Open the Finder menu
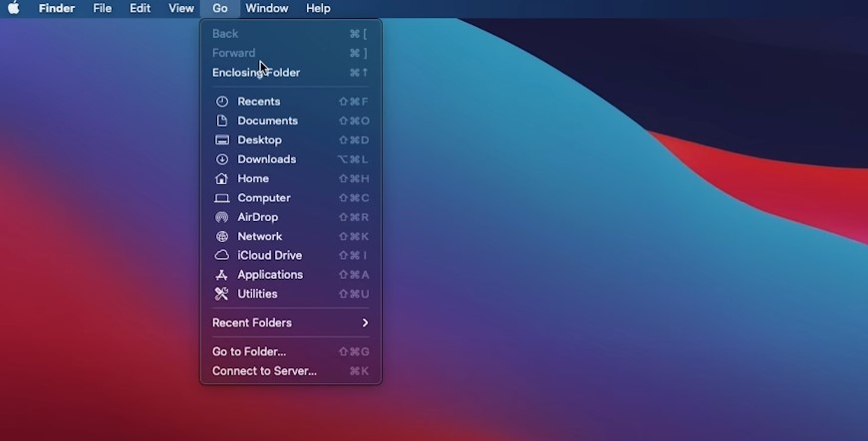 point(57,8)
